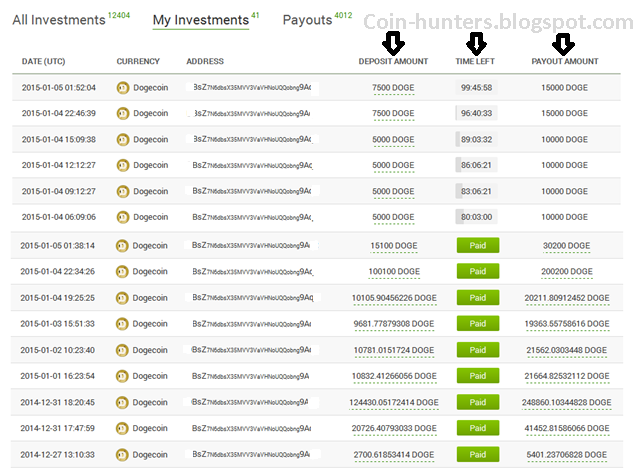Select the My Investments tab

[x=201, y=20]
